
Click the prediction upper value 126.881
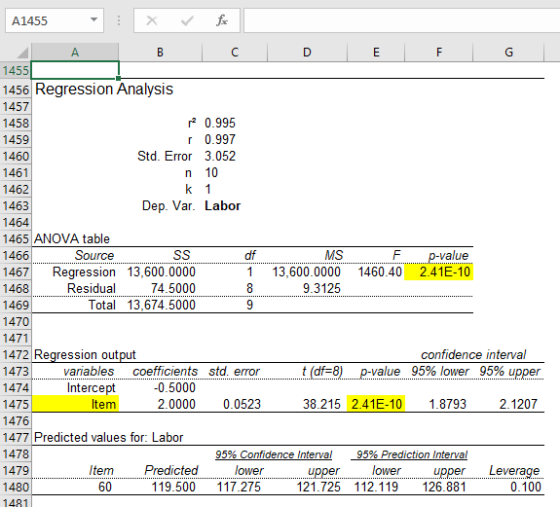(x=444, y=487)
